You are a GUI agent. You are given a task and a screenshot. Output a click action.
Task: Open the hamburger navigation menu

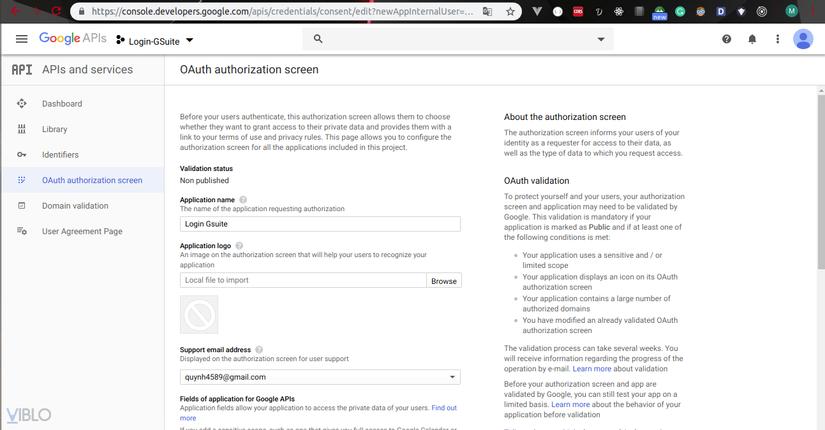pos(21,39)
